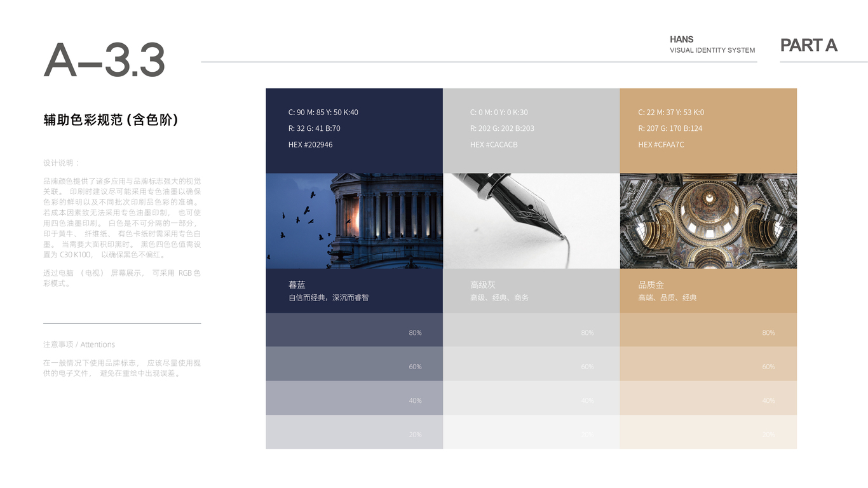
Task: Select the blue 60% tint swatch
Action: click(354, 363)
